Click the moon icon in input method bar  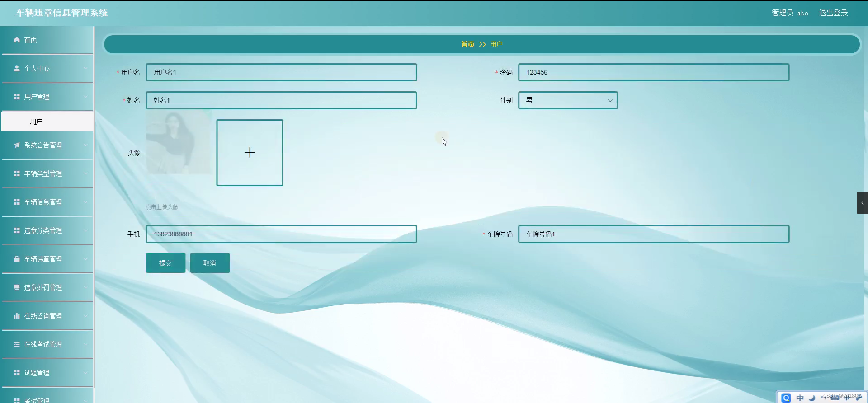point(812,398)
